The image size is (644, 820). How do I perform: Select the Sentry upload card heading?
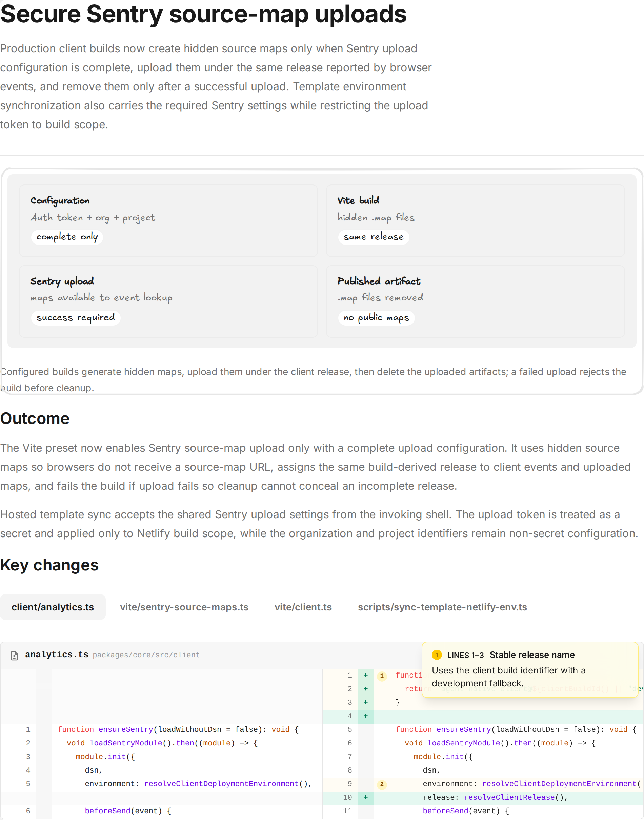click(x=62, y=281)
